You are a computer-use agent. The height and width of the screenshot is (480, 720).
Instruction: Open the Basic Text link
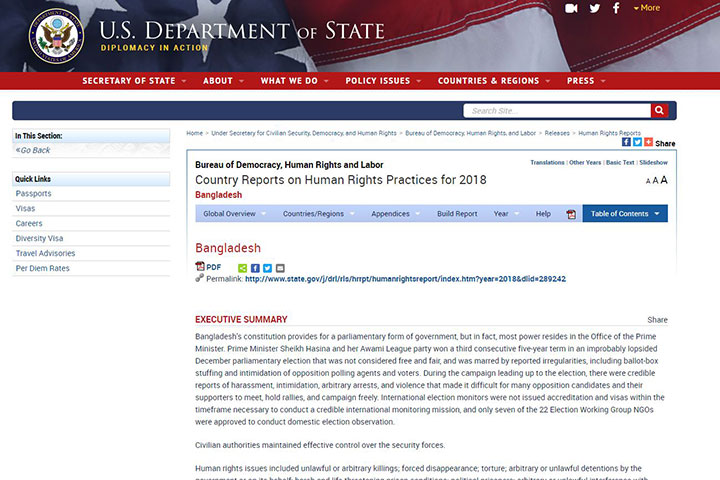pos(620,163)
